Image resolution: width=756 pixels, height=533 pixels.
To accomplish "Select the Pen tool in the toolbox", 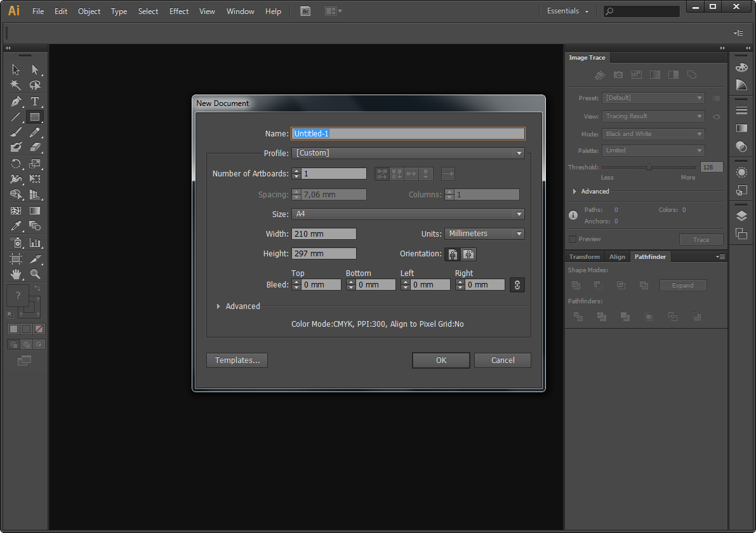I will pyautogui.click(x=16, y=101).
